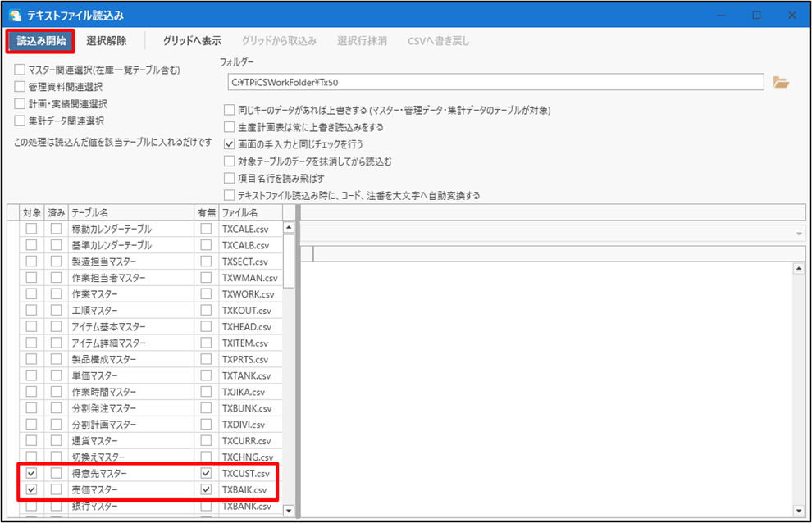Open the dropdown above the right grid
This screenshot has width=812, height=523.
click(799, 234)
